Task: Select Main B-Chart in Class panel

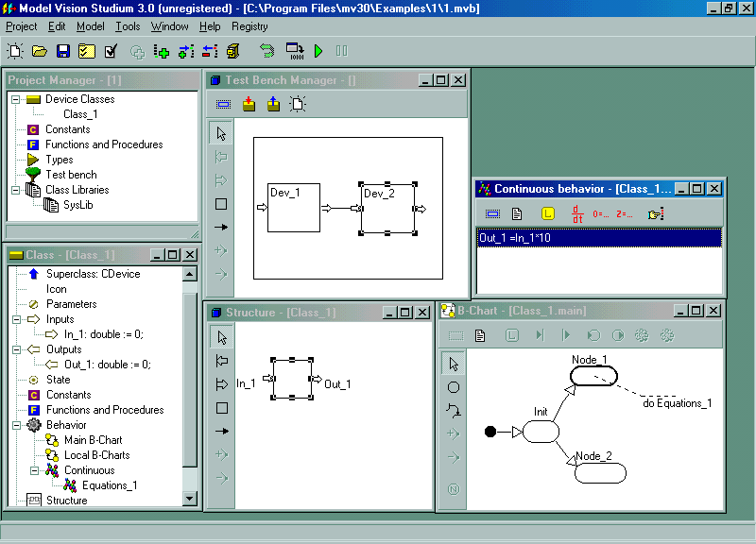Action: tap(93, 440)
